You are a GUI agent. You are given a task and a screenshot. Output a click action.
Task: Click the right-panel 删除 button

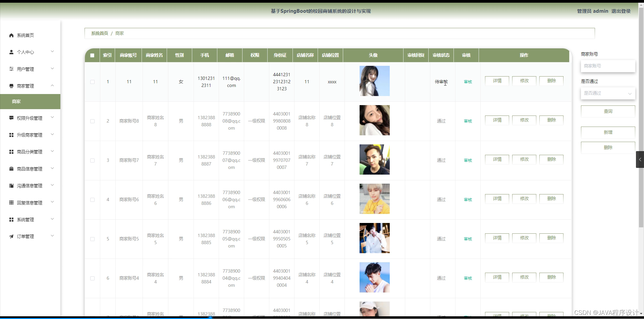click(x=608, y=147)
